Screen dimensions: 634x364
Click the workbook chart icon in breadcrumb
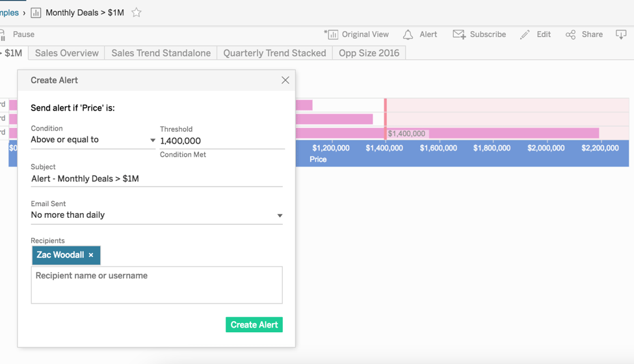coord(36,13)
